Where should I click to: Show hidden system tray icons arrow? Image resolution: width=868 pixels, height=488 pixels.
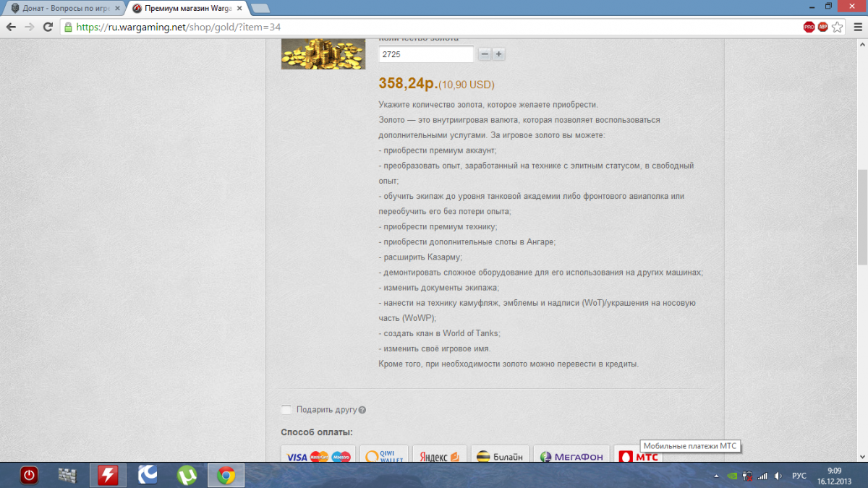tap(716, 476)
